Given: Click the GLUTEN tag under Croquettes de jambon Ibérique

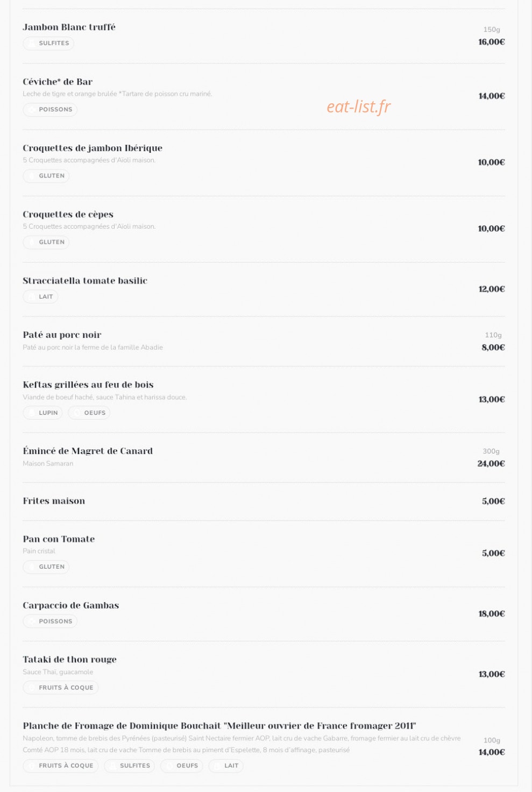Looking at the screenshot, I should coord(46,176).
